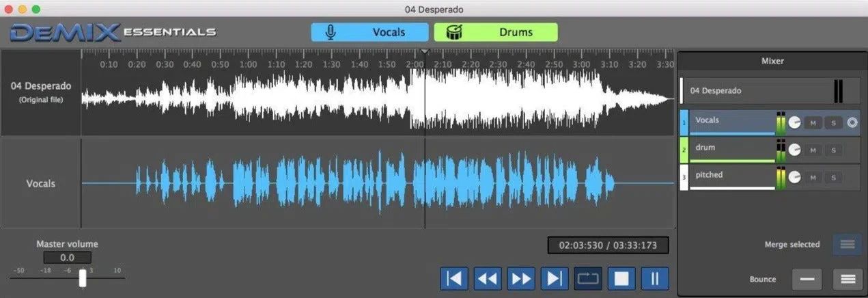
Task: Adjust the Vocals track pan knob
Action: (x=794, y=123)
